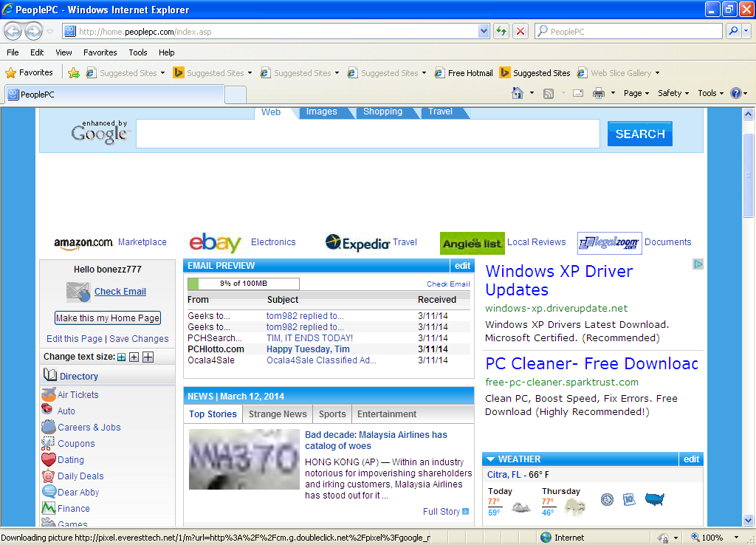Click the Finance chart icon
The height and width of the screenshot is (545, 756).
(x=49, y=508)
